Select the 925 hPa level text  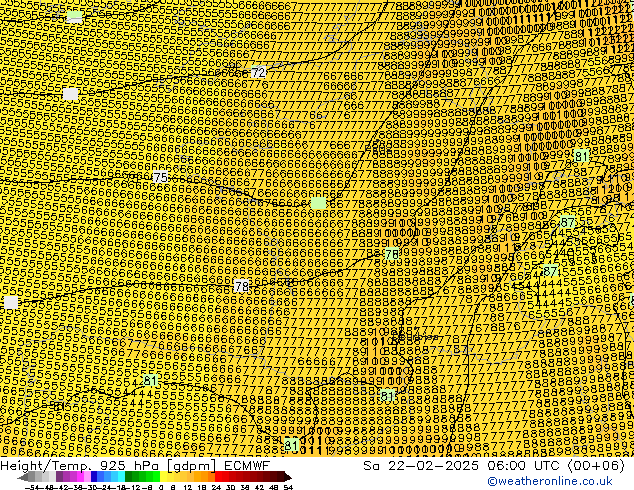[129, 466]
